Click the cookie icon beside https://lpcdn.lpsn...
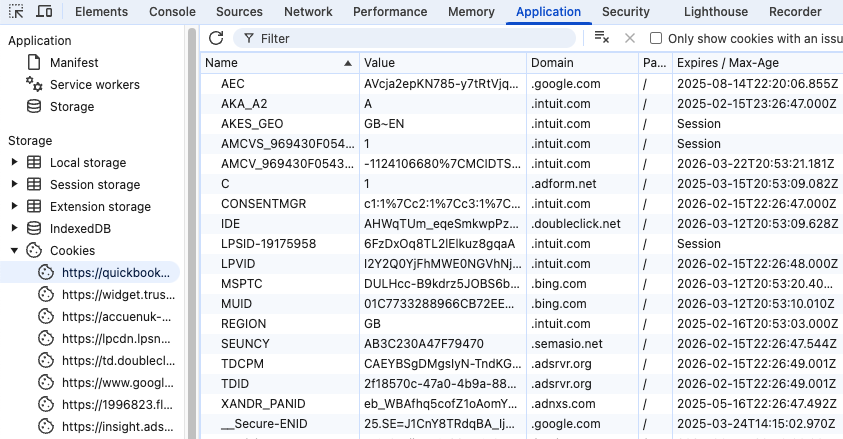Image resolution: width=843 pixels, height=439 pixels. pyautogui.click(x=46, y=339)
